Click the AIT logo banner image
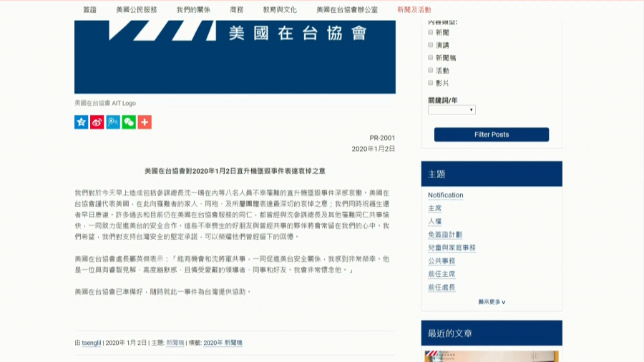 [x=235, y=57]
